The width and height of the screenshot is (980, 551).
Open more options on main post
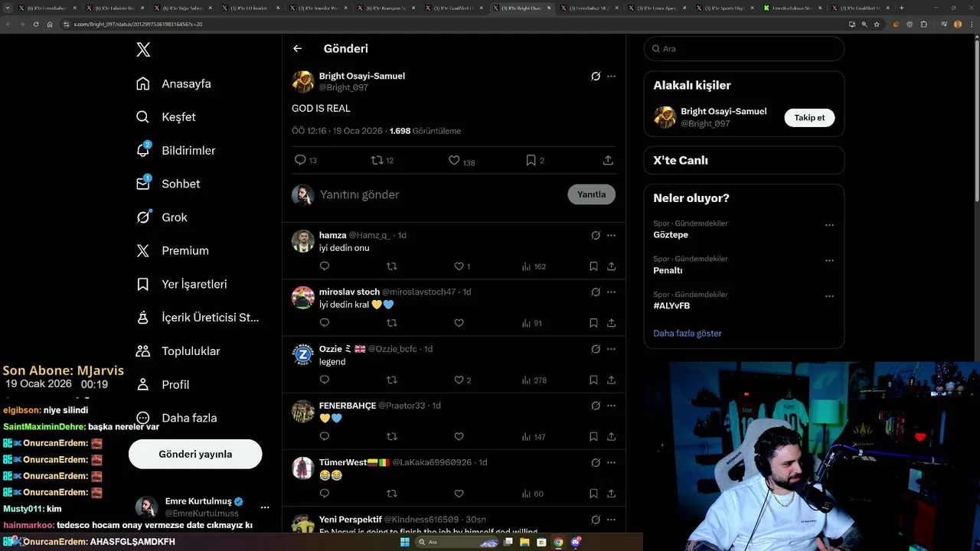point(611,77)
